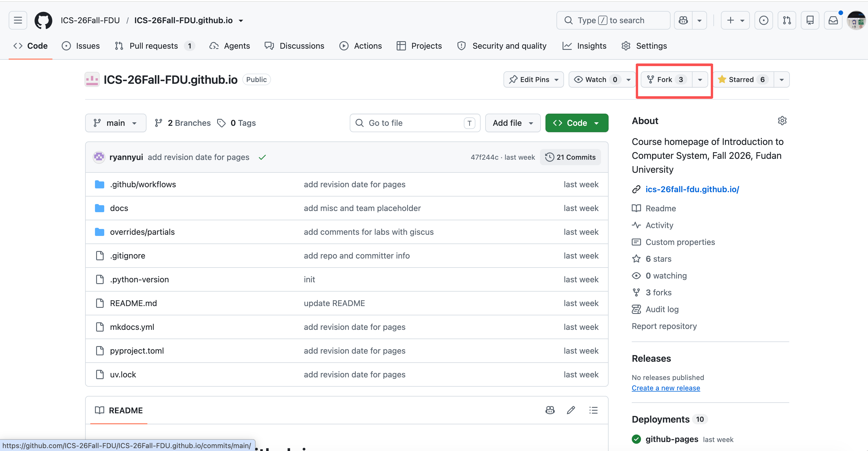Click Create a new release link
The image size is (868, 451).
[666, 388]
